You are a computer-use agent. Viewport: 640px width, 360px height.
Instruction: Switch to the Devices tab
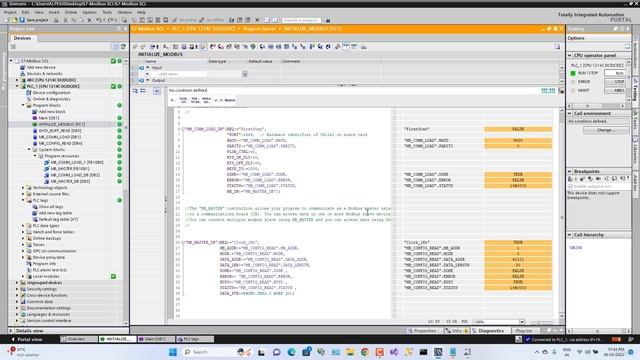click(22, 38)
